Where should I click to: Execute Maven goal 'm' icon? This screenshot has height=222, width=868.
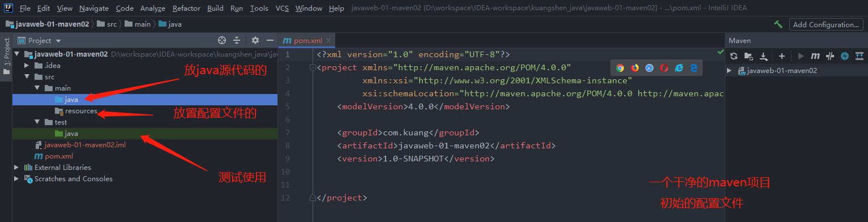(815, 56)
